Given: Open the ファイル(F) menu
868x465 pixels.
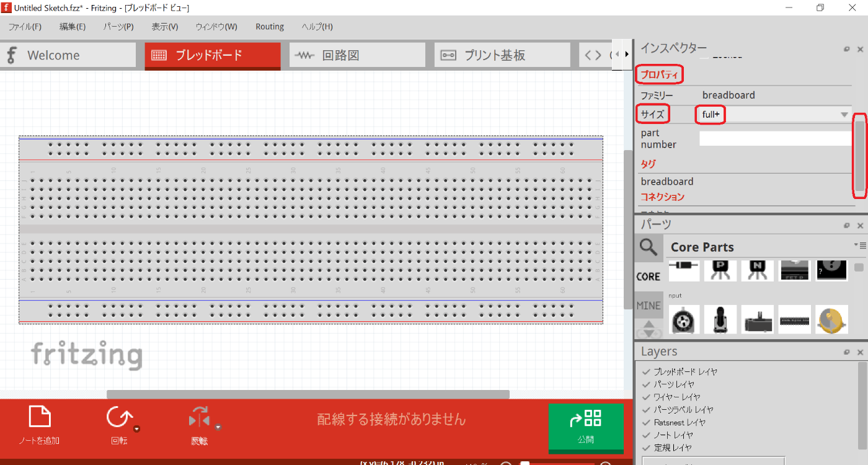Looking at the screenshot, I should point(25,27).
